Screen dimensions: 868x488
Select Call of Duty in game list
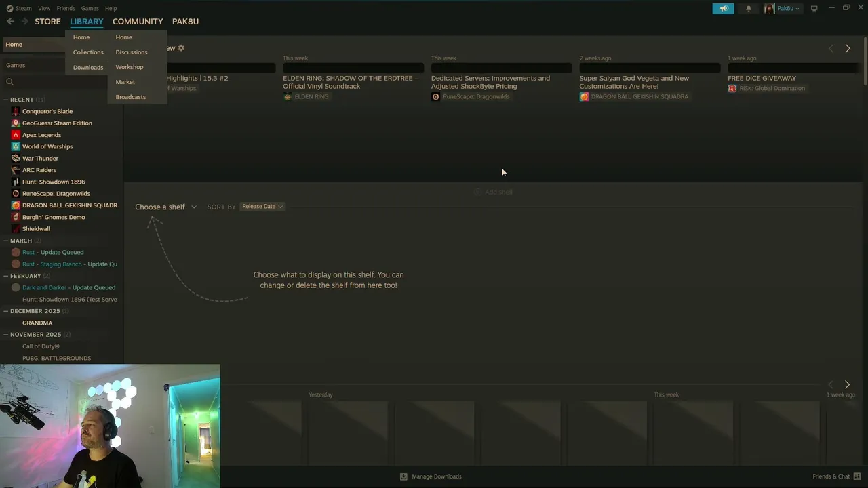(41, 346)
